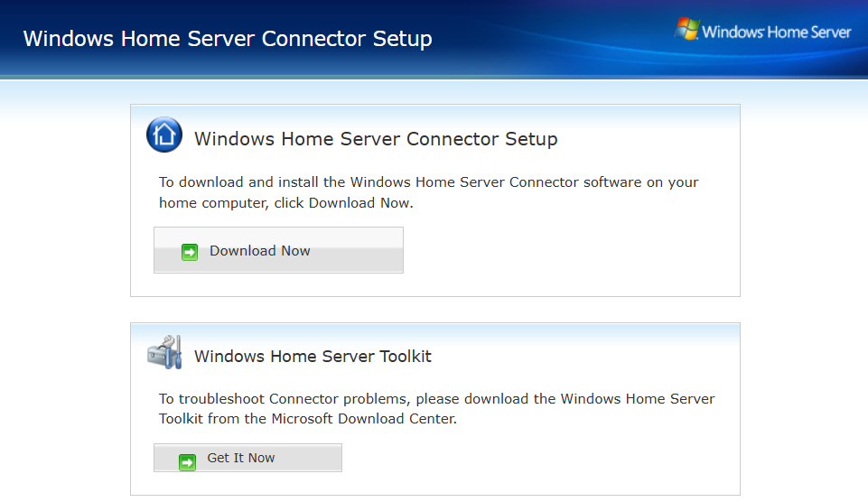Click the blue house Connector Setup icon

(x=164, y=135)
